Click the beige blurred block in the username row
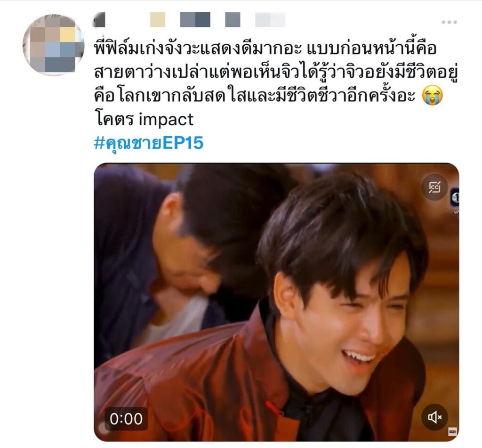Viewport: 482px width, 448px height. pos(158,20)
